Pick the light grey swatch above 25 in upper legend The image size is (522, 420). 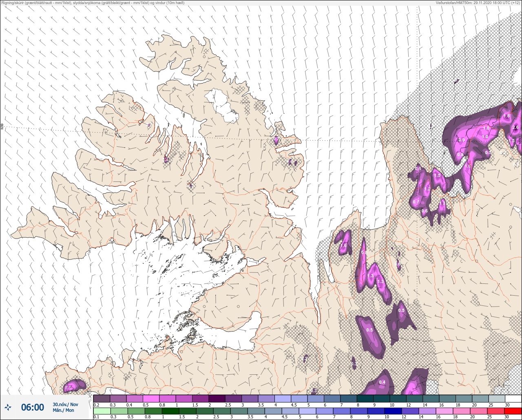[497, 398]
